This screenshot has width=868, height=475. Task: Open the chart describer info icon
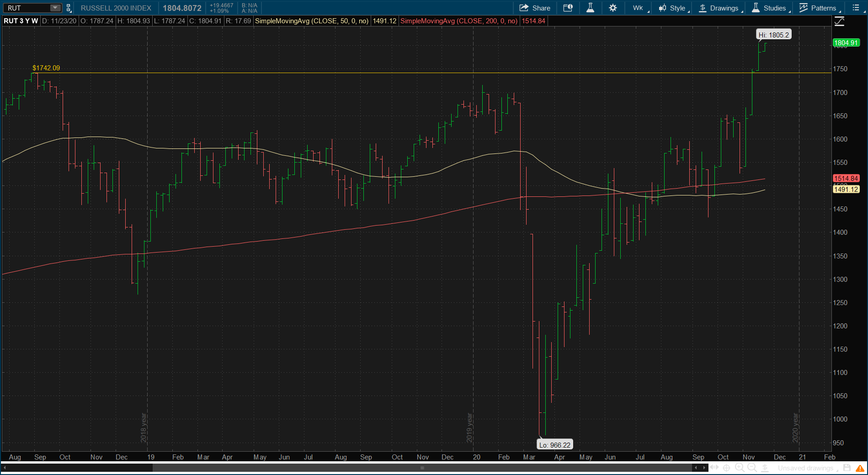coord(568,8)
